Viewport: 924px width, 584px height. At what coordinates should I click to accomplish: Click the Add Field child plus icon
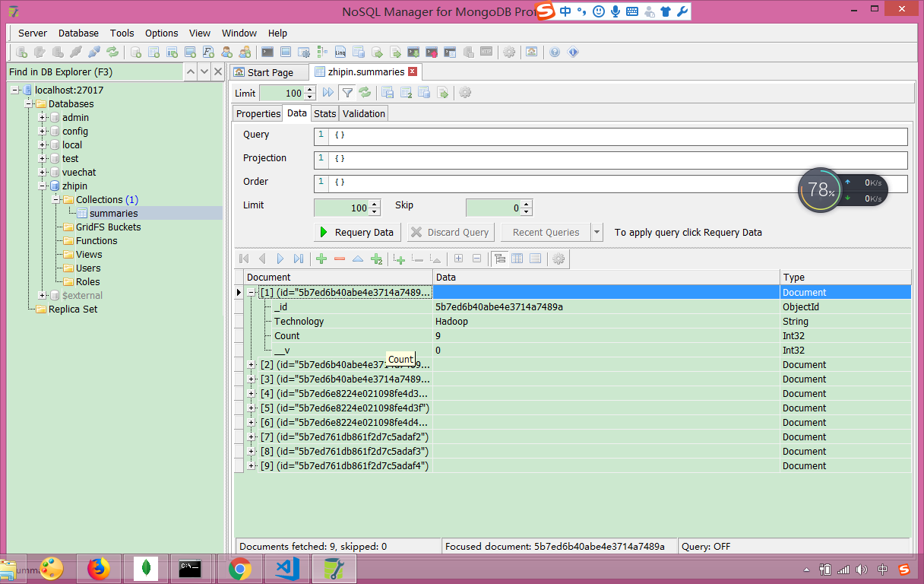(400, 259)
